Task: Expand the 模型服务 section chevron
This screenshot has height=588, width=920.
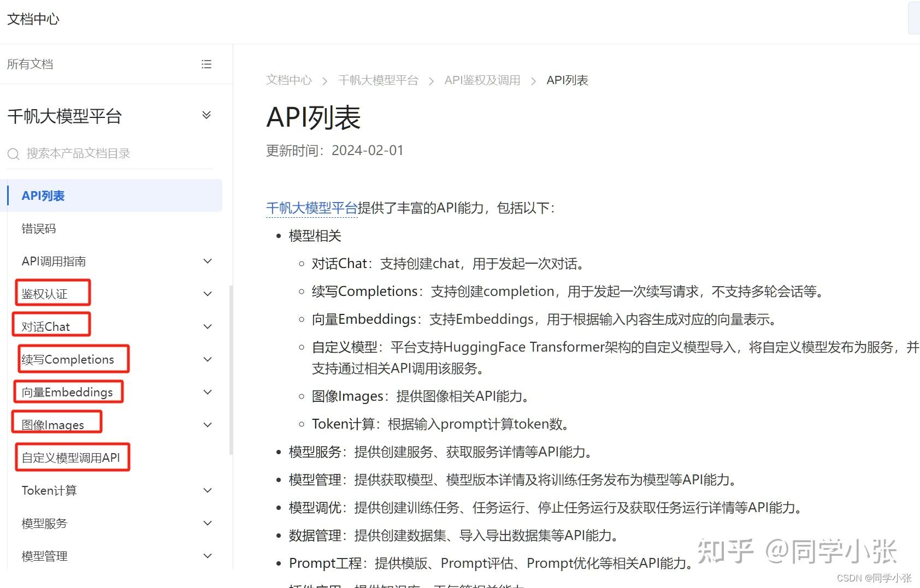Action: [208, 522]
